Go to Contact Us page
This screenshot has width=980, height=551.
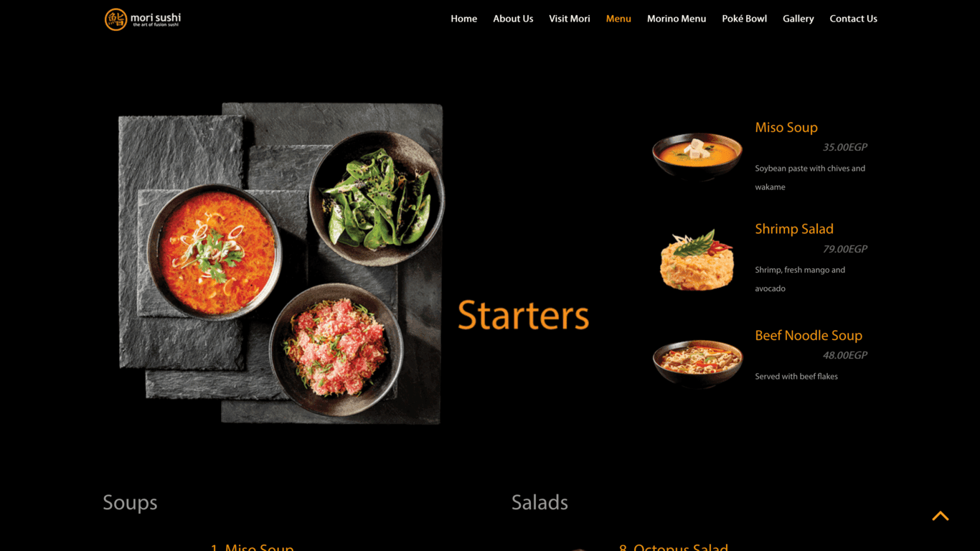[x=853, y=19]
